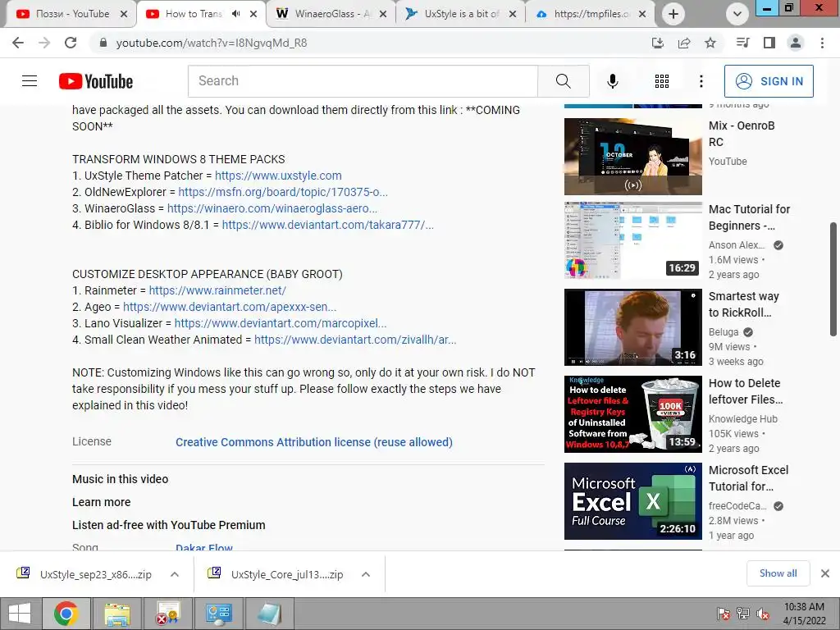Open the deviantart apexxx-sen link
The image size is (840, 630).
230,307
